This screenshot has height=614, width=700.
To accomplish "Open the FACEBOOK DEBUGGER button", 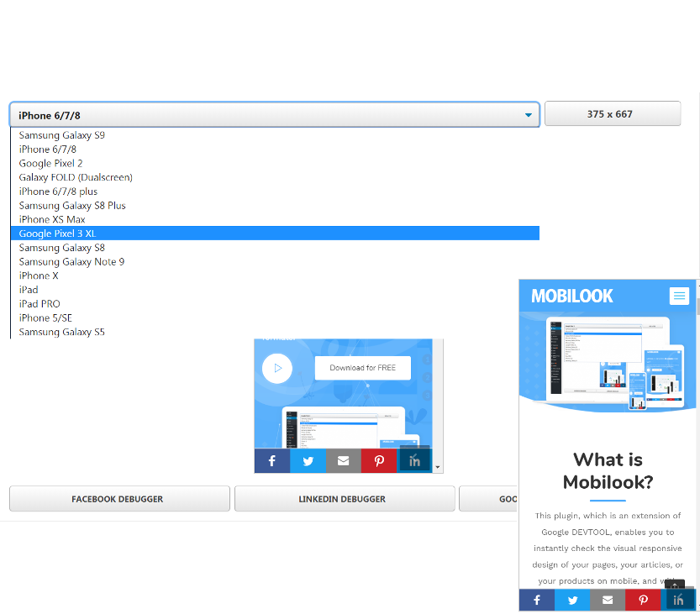I will tap(119, 499).
